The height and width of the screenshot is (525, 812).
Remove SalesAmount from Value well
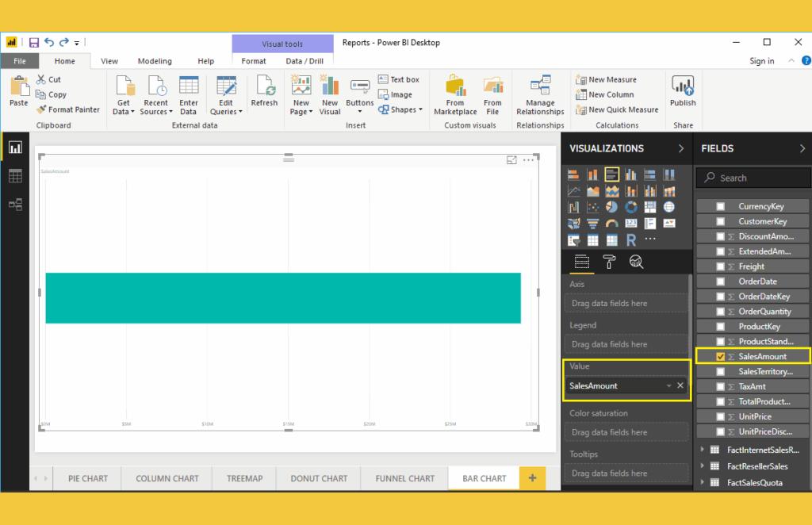tap(680, 385)
